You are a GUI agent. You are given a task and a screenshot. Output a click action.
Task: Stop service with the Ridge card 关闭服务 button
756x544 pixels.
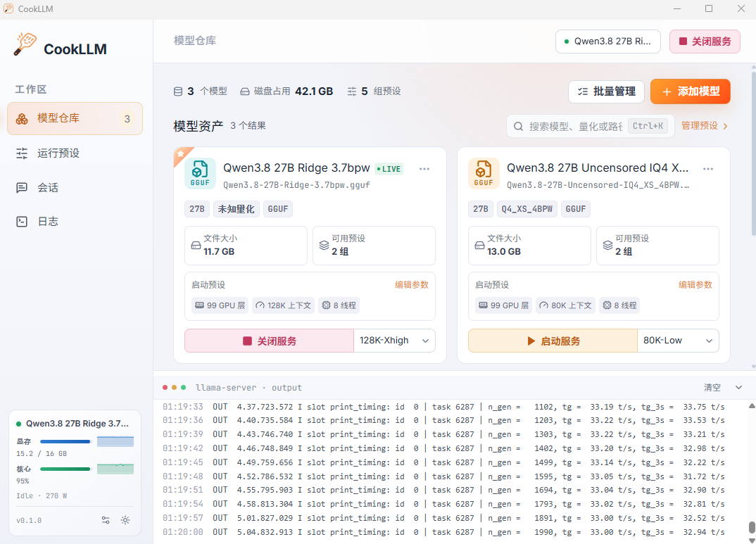pos(269,341)
